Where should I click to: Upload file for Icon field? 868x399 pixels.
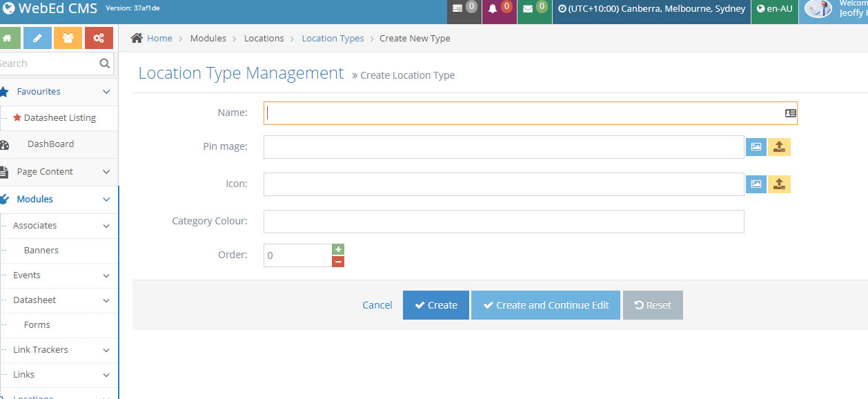tap(779, 184)
